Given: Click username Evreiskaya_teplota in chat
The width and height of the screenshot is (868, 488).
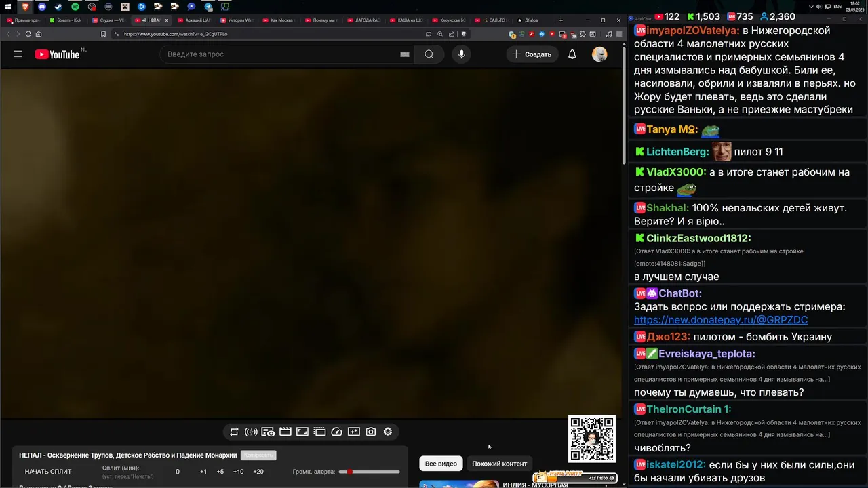Looking at the screenshot, I should [x=707, y=354].
